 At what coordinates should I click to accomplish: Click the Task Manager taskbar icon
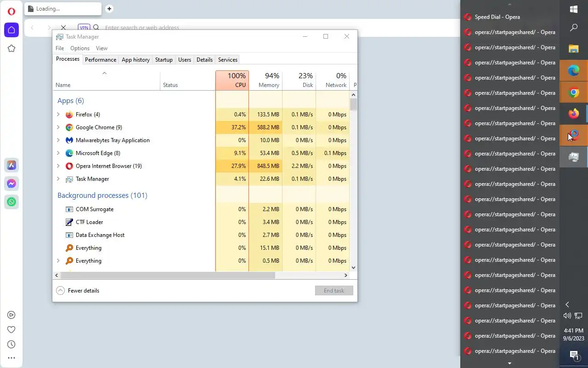(574, 157)
